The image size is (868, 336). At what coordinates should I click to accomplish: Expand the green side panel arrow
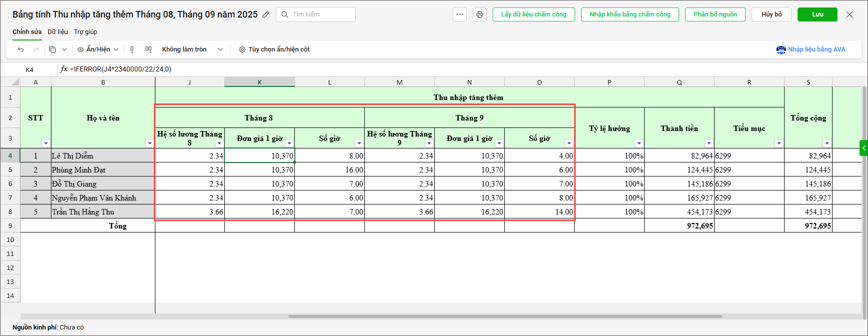864,148
